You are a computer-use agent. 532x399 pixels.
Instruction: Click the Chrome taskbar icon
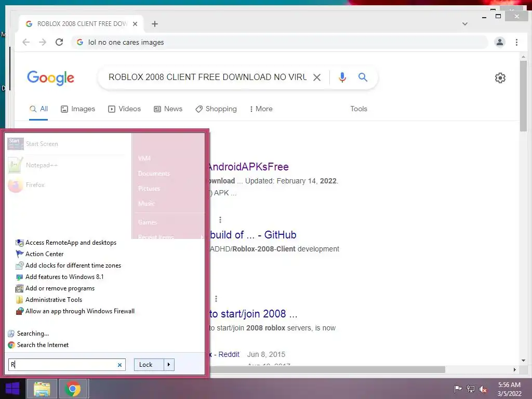click(73, 389)
